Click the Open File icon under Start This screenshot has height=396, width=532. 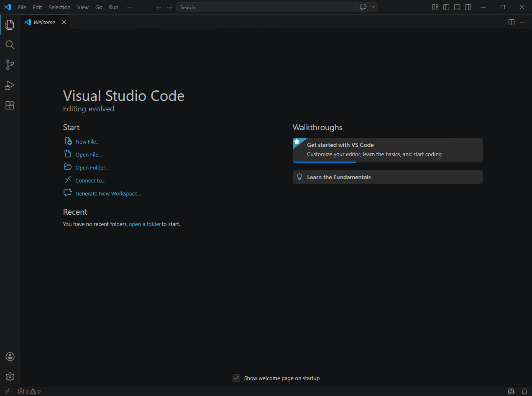click(68, 154)
